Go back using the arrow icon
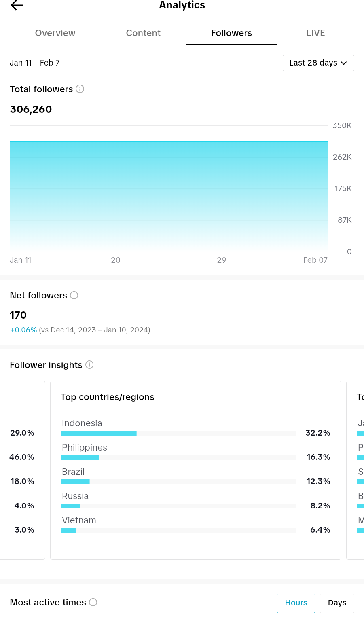Screen dimensions: 364x622 tap(17, 5)
